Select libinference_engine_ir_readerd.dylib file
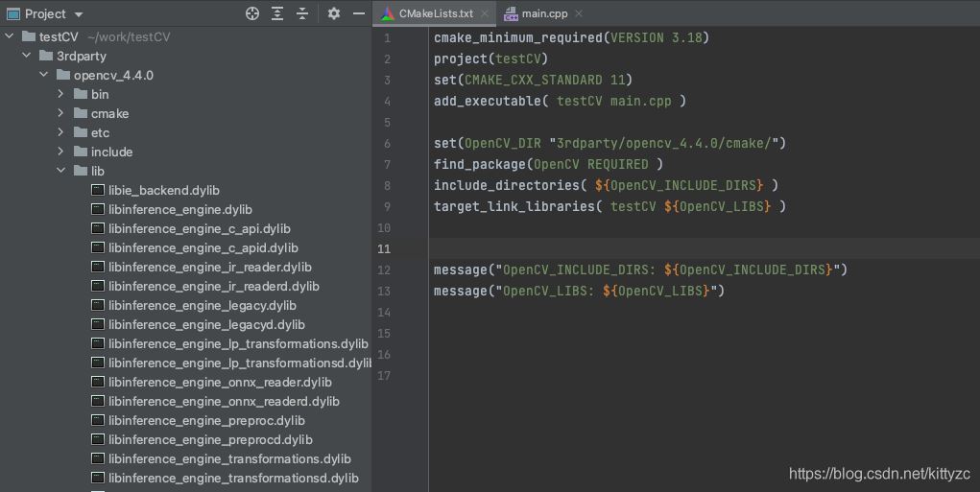 [214, 287]
